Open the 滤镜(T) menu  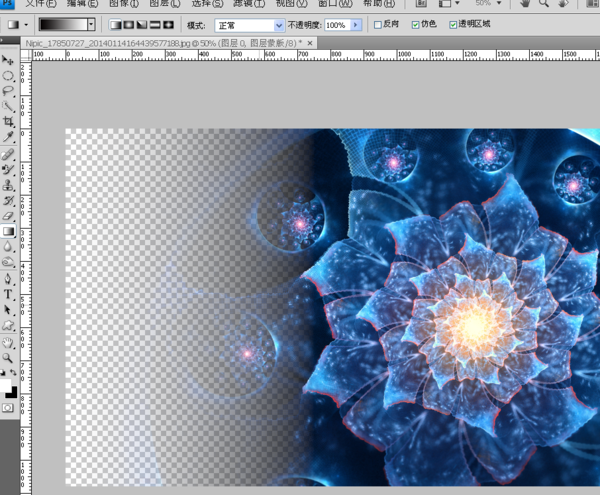pos(249,4)
